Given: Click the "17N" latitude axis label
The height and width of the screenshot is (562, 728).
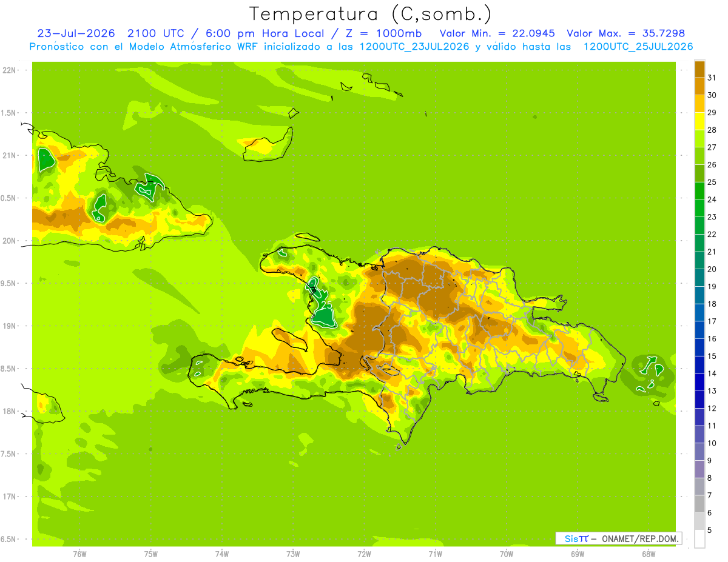Looking at the screenshot, I should 8,497.
